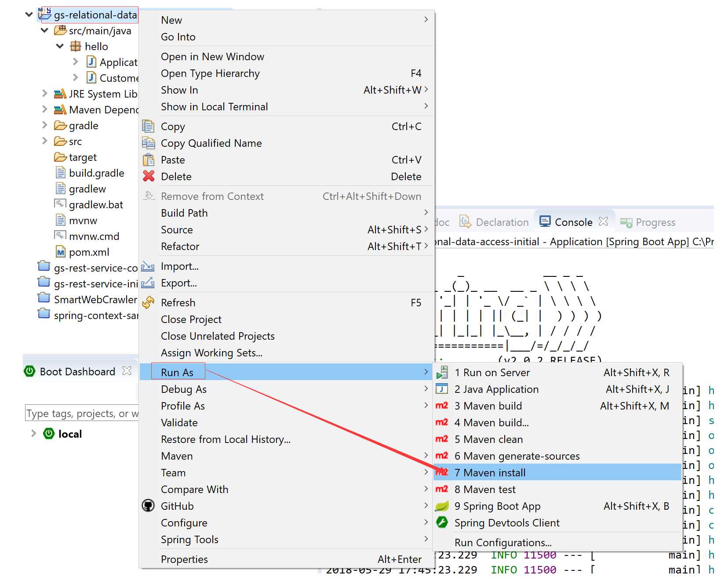Open the Debug As submenu

coord(287,389)
